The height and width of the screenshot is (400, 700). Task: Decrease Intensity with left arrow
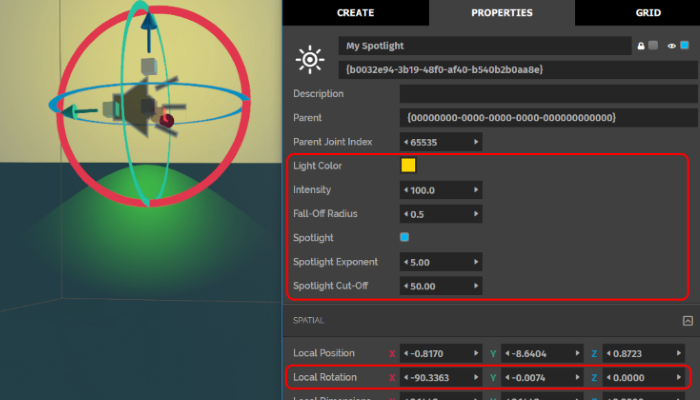(406, 190)
